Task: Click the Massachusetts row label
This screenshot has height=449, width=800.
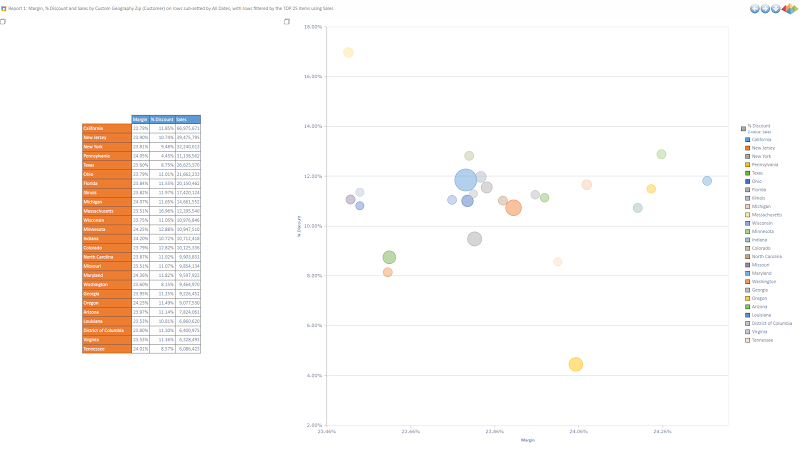Action: tap(98, 211)
